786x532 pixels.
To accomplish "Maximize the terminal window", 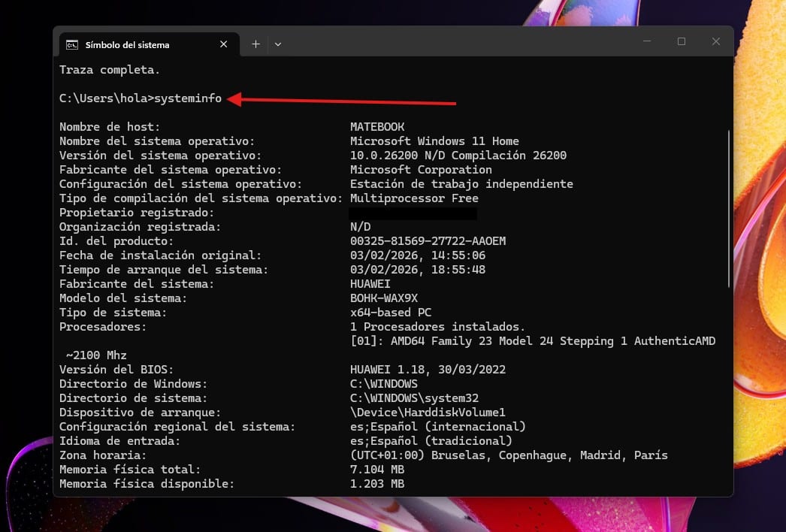I will point(682,41).
